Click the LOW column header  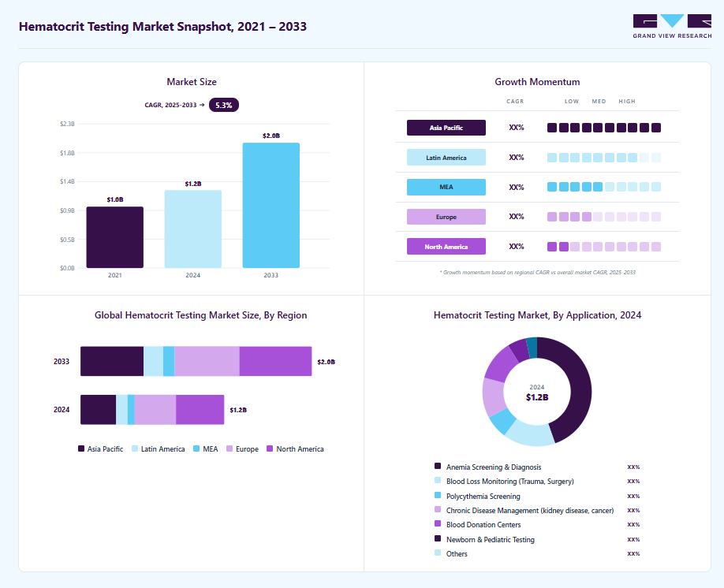(572, 101)
